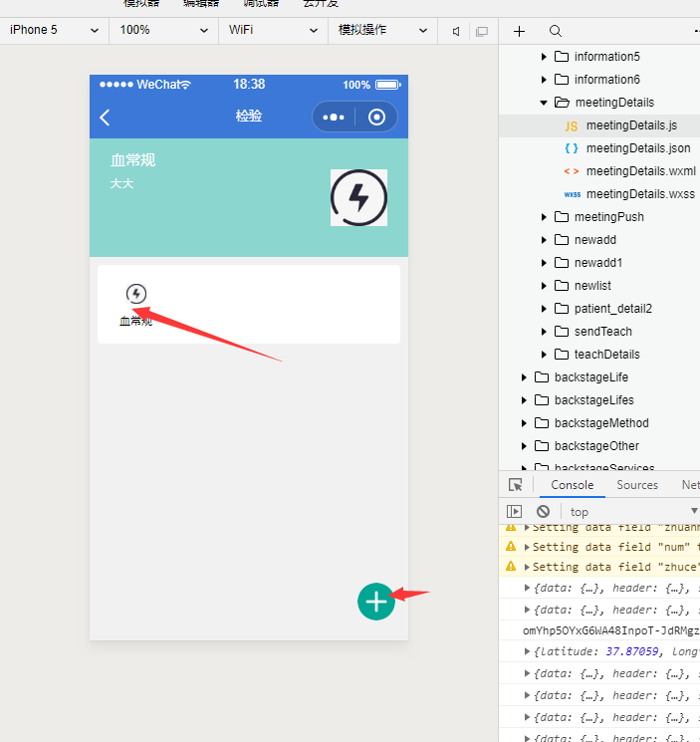Click the 血常规 heading text

132,160
